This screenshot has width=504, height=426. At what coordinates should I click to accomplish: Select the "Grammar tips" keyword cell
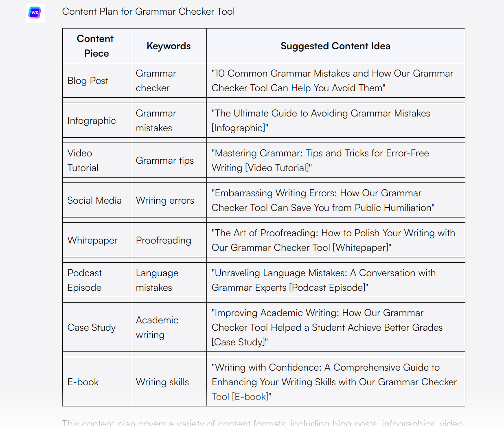pyautogui.click(x=165, y=160)
